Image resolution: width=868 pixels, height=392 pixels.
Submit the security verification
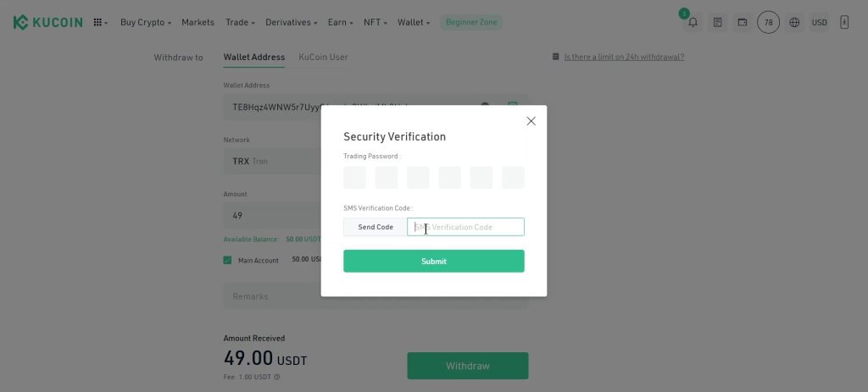point(433,261)
